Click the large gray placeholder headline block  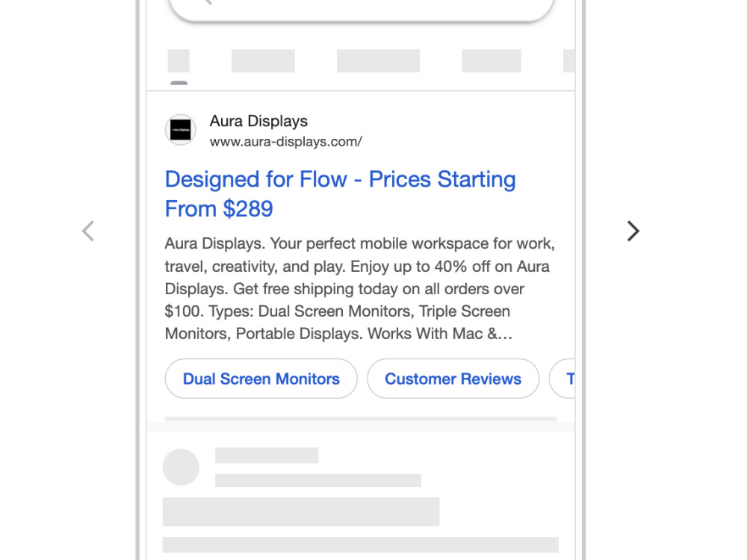tap(301, 512)
